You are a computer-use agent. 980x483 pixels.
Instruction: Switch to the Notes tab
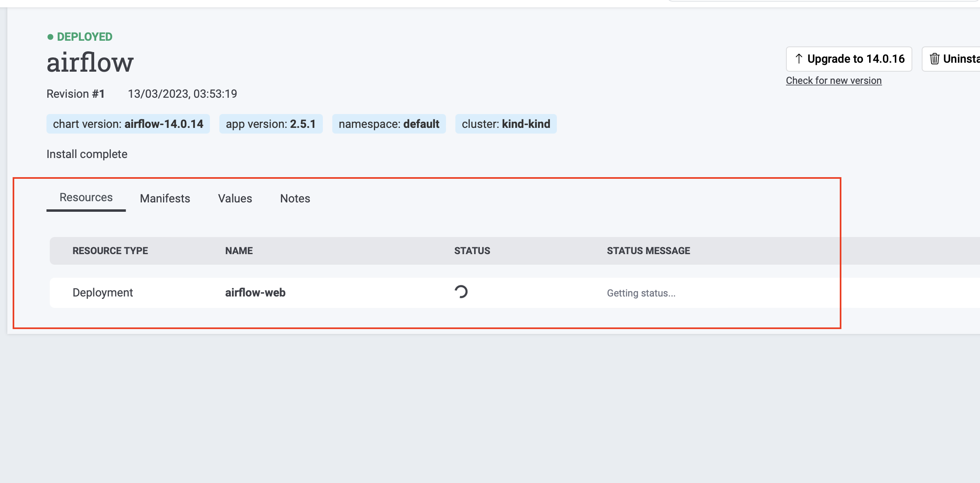pos(295,198)
